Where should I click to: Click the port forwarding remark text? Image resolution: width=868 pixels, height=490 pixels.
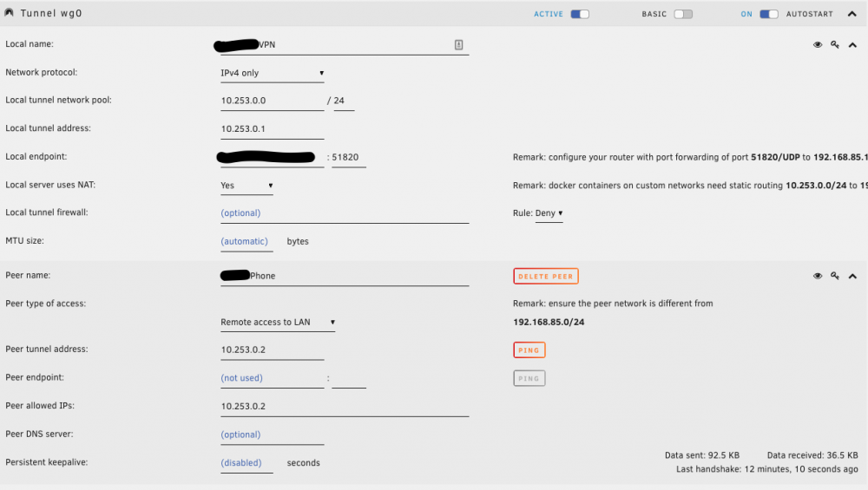coord(690,157)
